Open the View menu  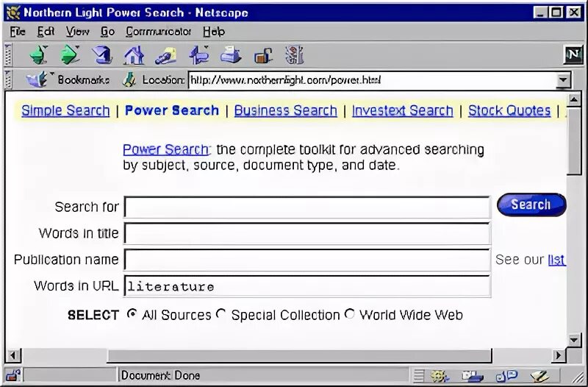[78, 32]
